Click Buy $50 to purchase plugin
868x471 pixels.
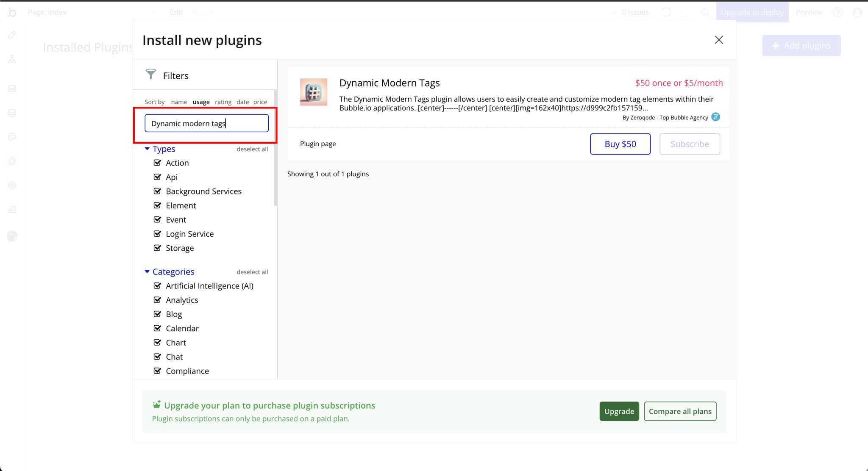(x=620, y=143)
